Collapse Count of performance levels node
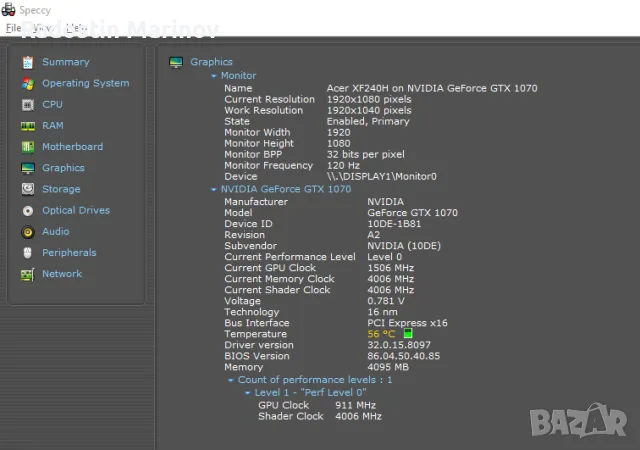Image resolution: width=640 pixels, height=450 pixels. point(231,380)
